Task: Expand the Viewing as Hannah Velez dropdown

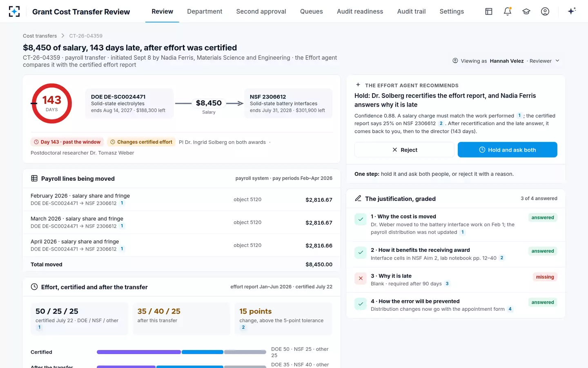Action: pos(506,61)
